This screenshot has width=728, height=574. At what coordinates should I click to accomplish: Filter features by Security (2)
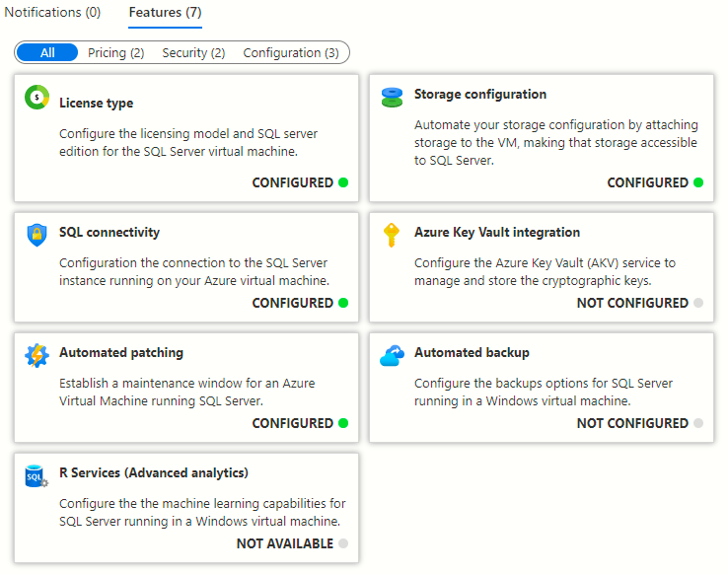coord(193,53)
